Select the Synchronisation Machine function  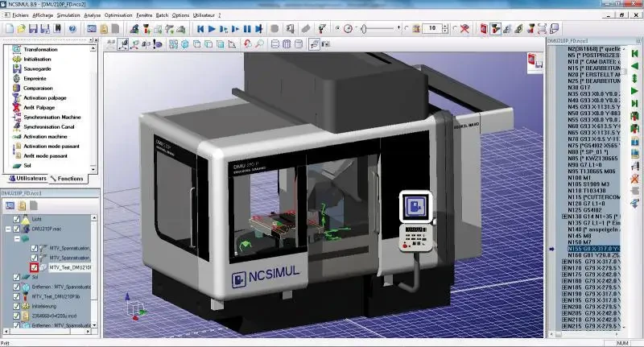52,117
